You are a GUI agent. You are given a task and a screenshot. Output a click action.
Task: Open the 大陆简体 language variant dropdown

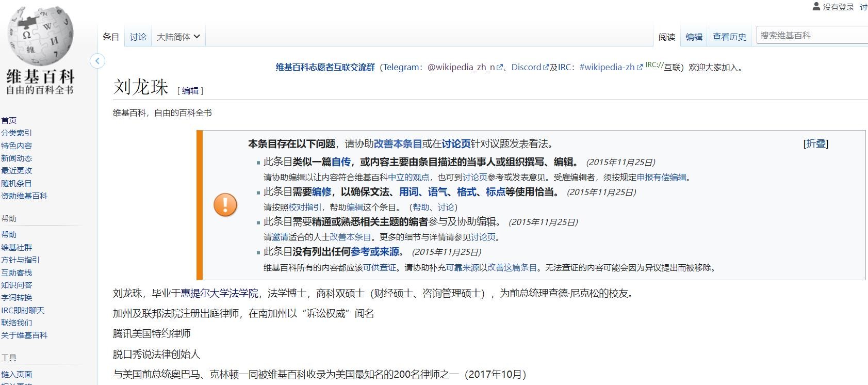pos(178,37)
